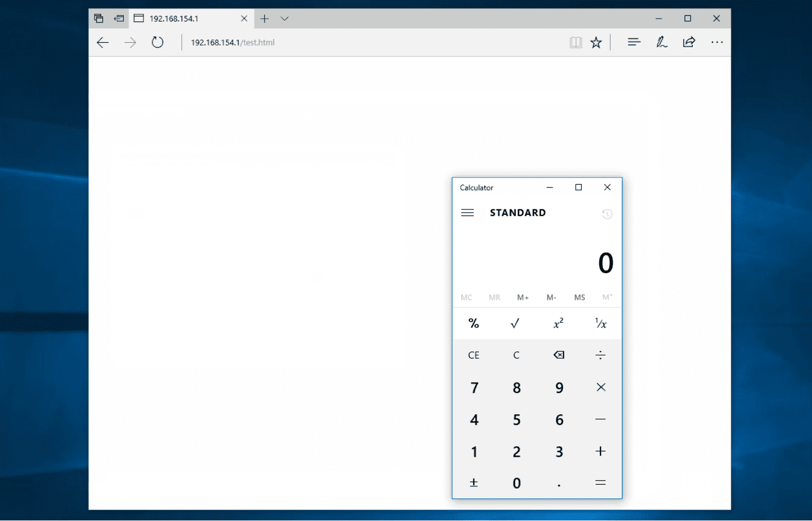Viewport: 812px width, 521px height.
Task: Click the plus operator key
Action: click(x=600, y=451)
